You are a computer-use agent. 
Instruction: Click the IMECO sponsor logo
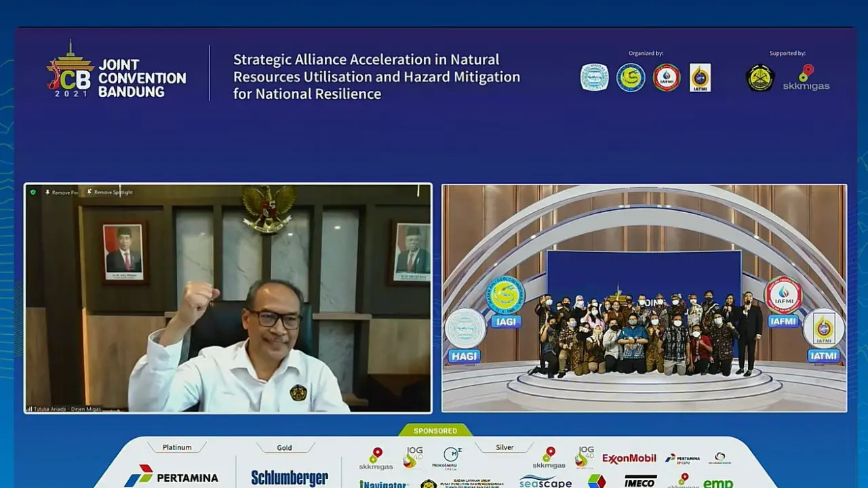(x=640, y=481)
